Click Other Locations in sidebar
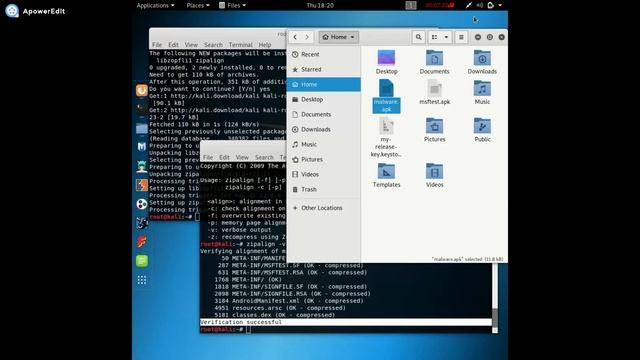Image resolution: width=640 pixels, height=360 pixels. click(324, 208)
